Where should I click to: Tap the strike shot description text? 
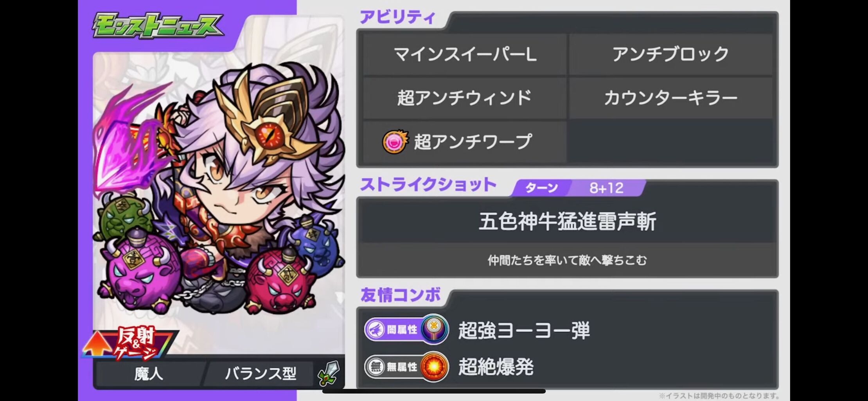[x=567, y=260]
